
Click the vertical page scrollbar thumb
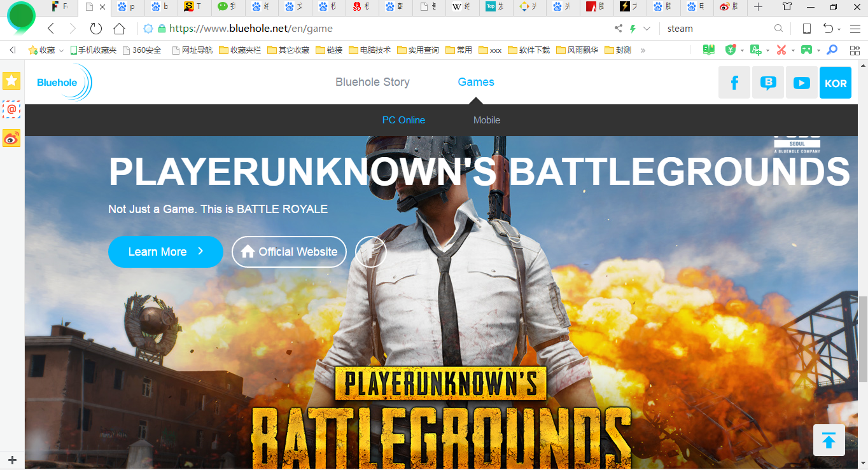pyautogui.click(x=863, y=339)
